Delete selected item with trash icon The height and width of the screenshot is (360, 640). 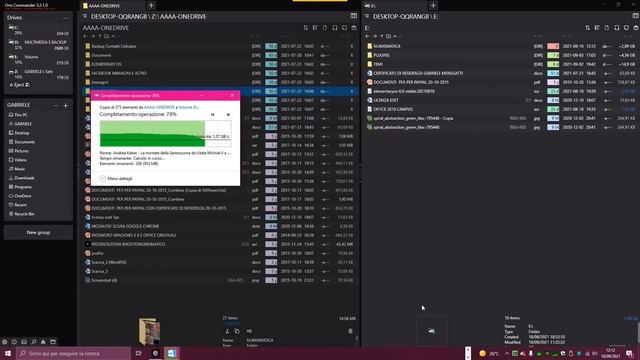click(350, 331)
